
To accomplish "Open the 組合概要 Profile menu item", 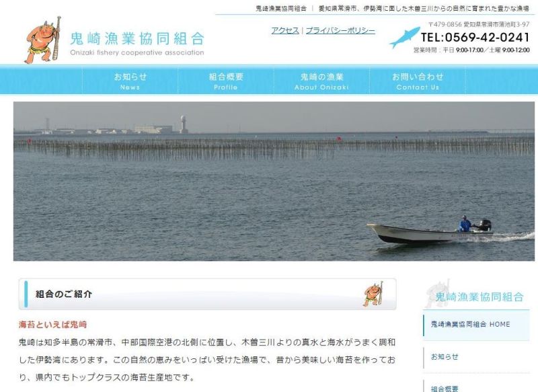I will click(x=226, y=81).
